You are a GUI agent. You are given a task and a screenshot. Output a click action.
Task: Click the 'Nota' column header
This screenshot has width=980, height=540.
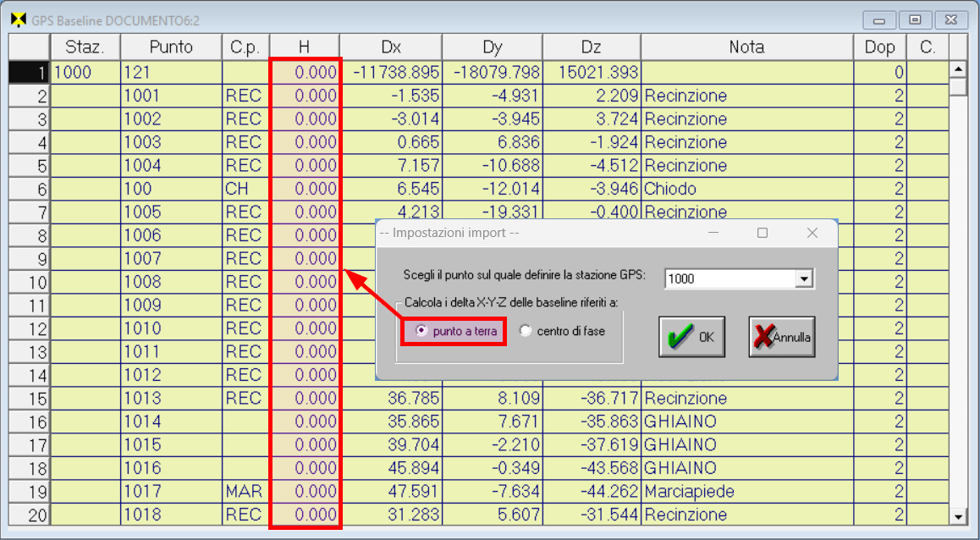coord(746,47)
